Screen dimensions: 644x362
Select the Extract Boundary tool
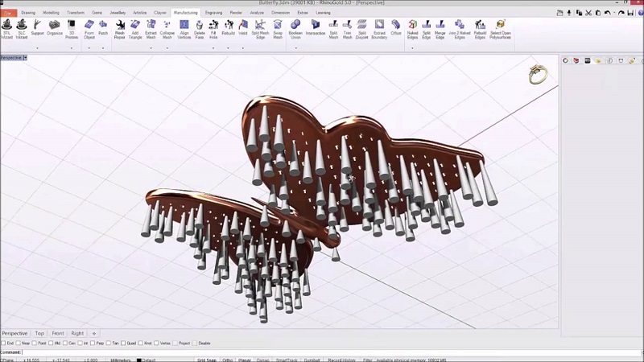point(378,28)
